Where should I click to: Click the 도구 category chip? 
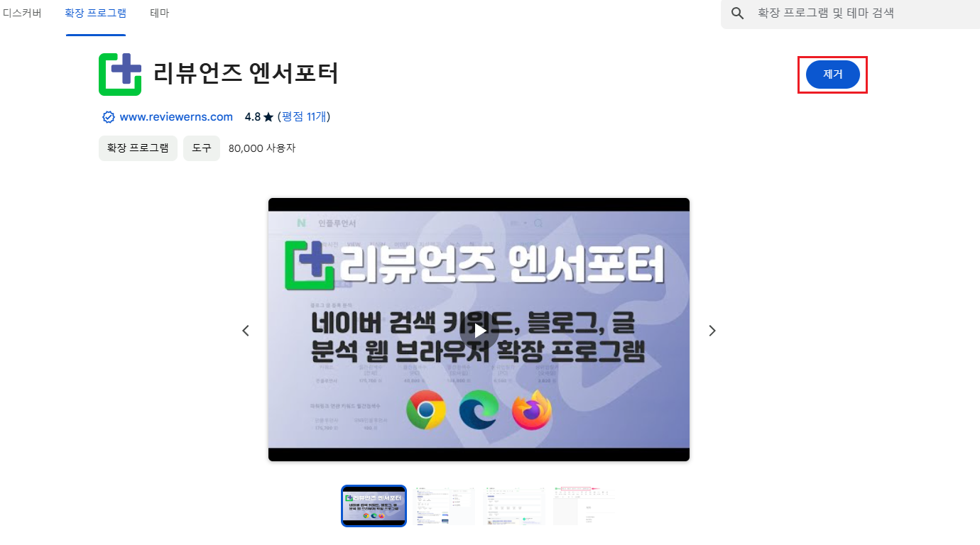click(202, 148)
